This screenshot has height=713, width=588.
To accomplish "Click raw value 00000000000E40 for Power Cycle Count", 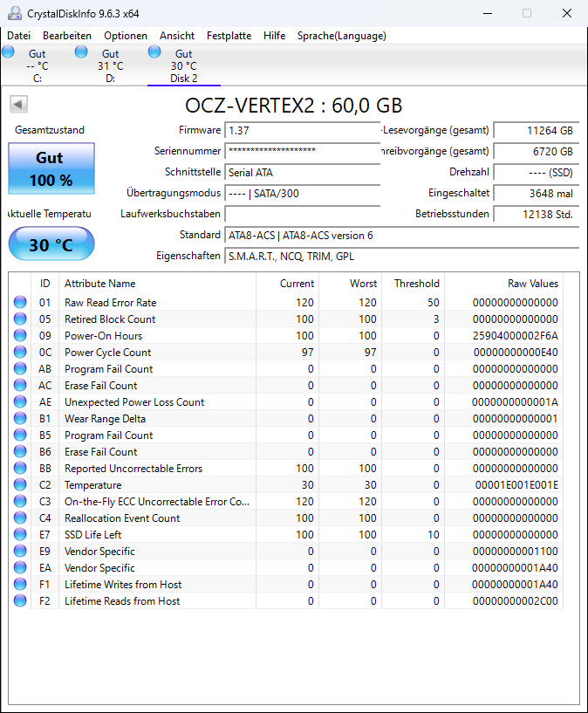I will tap(516, 352).
